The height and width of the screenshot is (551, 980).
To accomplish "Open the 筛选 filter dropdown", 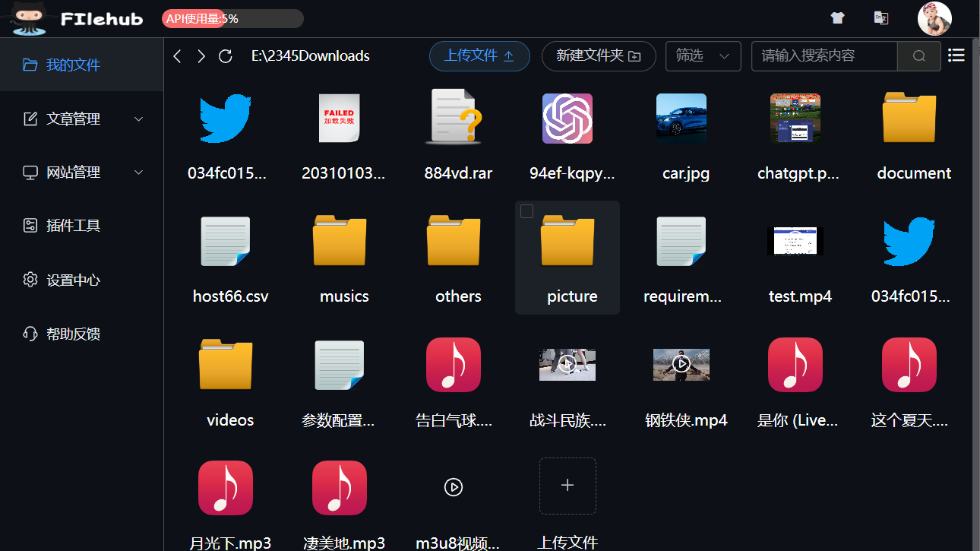I will tap(703, 55).
